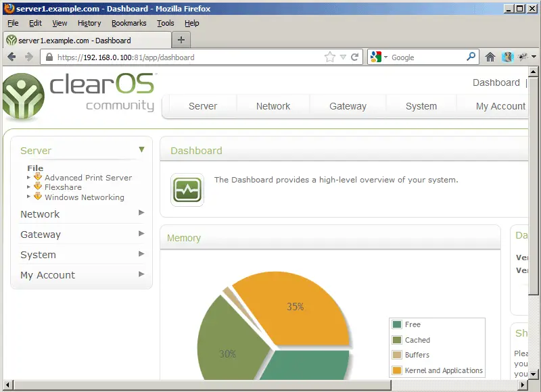Open the Help menu
Image resolution: width=541 pixels, height=392 pixels.
[192, 23]
